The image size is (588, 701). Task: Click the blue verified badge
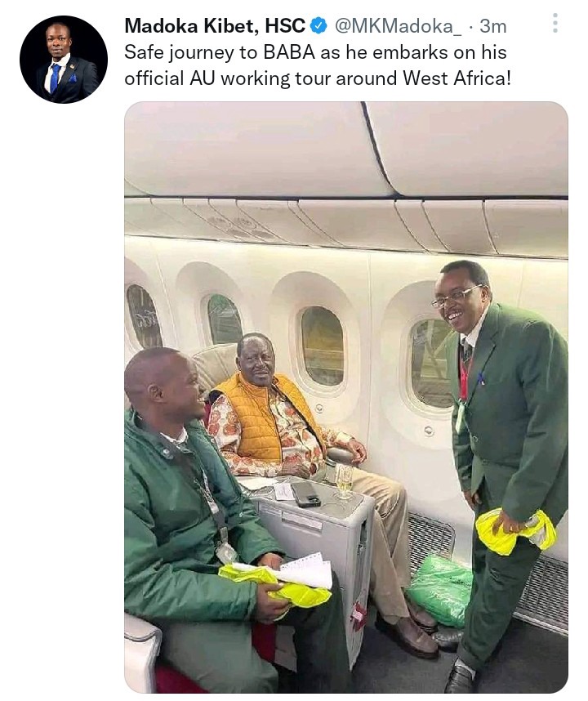tap(318, 26)
